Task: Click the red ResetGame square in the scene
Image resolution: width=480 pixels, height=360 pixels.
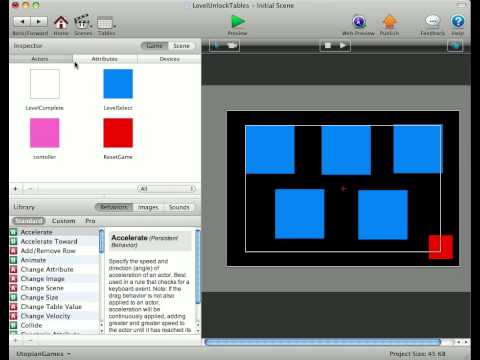Action: point(440,247)
